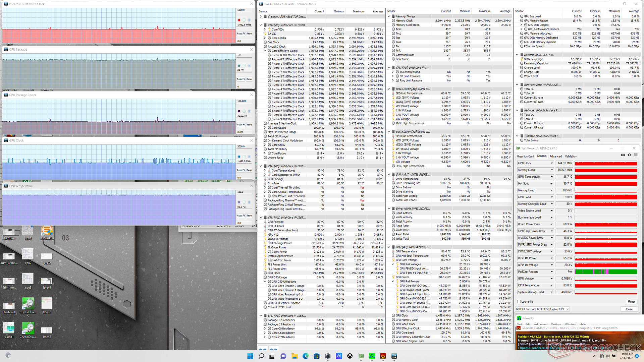Take a GPU-Z screenshot with the camera icon
This screenshot has height=362, width=644.
623,155
